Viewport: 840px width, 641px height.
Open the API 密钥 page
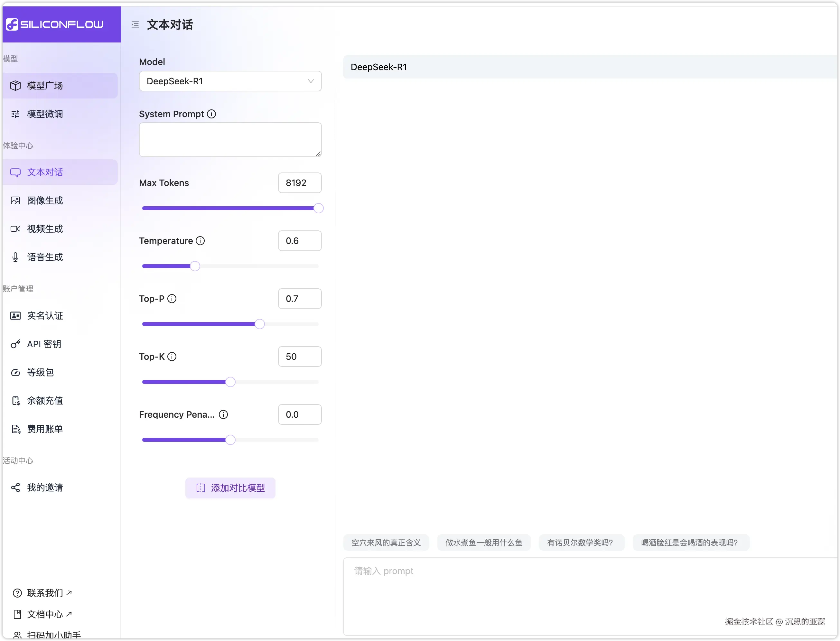point(43,343)
